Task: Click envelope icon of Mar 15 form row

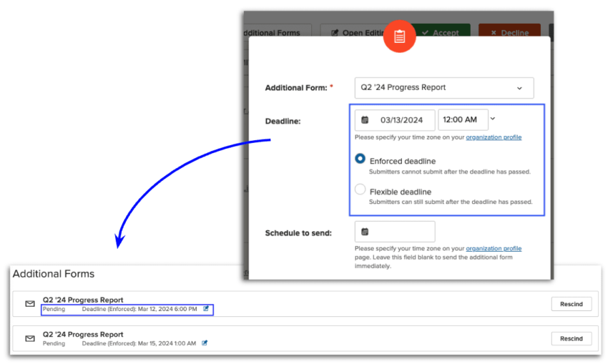Action: pyautogui.click(x=30, y=338)
